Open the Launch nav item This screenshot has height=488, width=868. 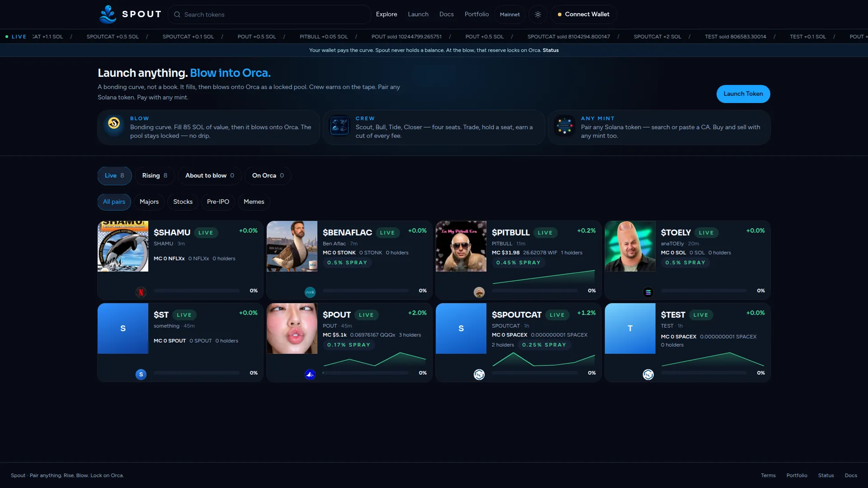tap(418, 14)
